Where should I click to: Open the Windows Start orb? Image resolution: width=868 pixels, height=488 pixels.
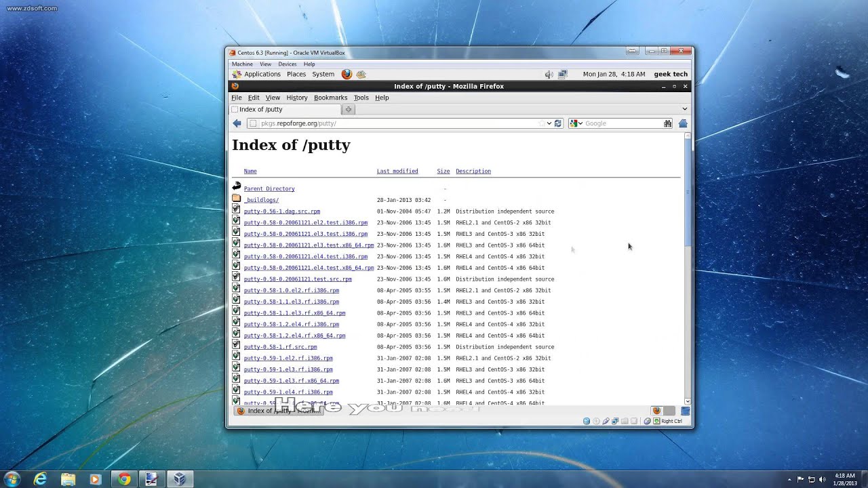[x=12, y=479]
